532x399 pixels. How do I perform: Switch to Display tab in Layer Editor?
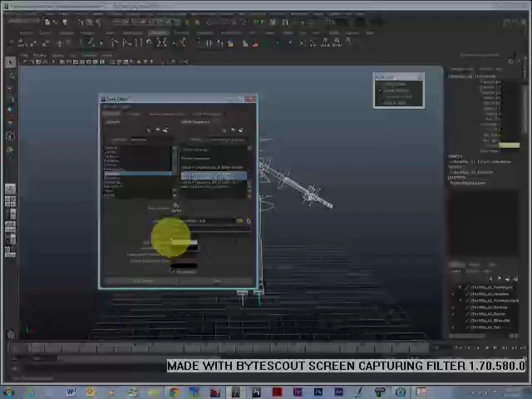(x=457, y=265)
